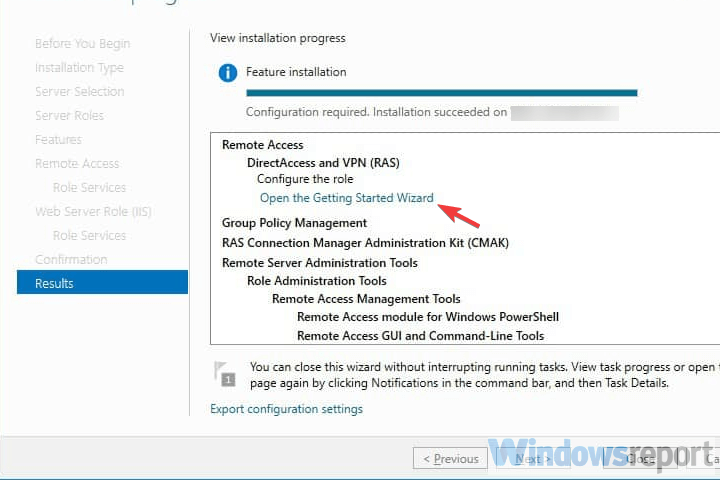The width and height of the screenshot is (720, 480).
Task: Click the Next button
Action: [533, 458]
